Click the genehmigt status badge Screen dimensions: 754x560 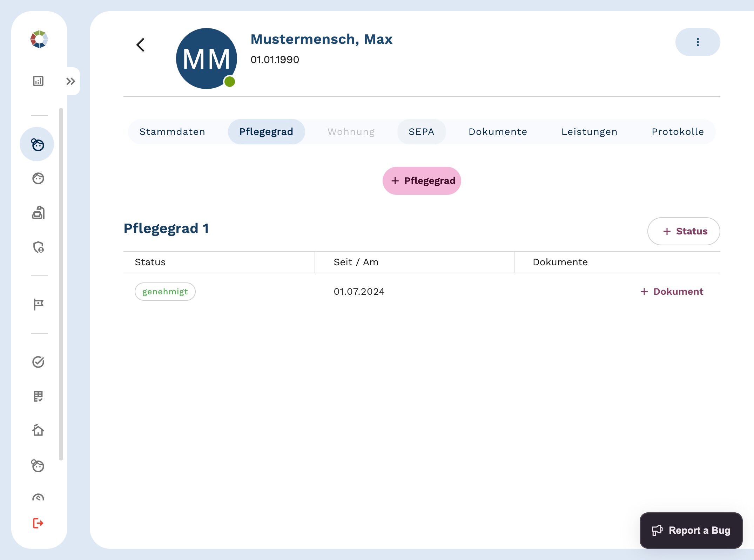tap(165, 292)
